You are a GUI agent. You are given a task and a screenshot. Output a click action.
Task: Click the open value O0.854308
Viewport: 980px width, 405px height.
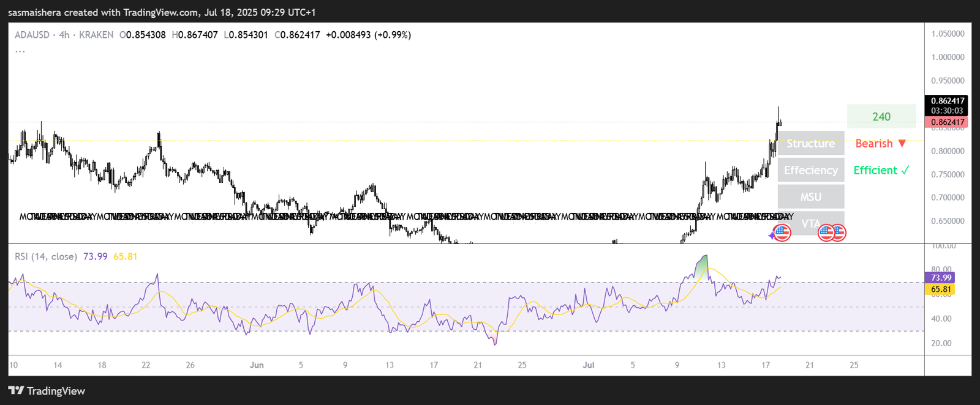click(x=143, y=35)
